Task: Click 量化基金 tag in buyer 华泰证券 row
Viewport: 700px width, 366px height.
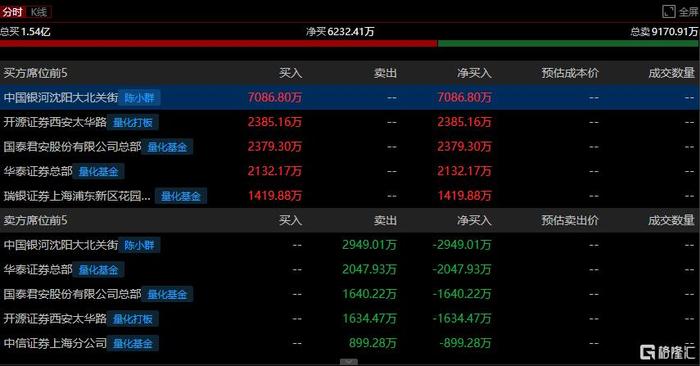Action: click(x=99, y=171)
